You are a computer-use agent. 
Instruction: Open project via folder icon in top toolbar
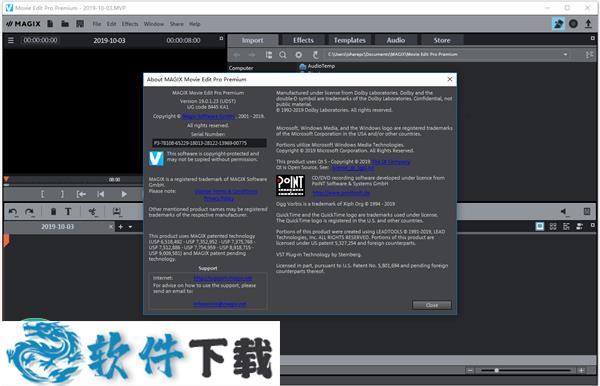(x=65, y=24)
